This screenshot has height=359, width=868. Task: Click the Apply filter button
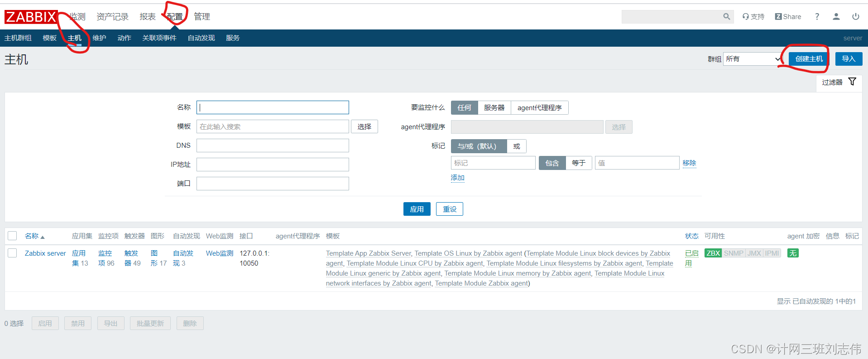(x=417, y=209)
